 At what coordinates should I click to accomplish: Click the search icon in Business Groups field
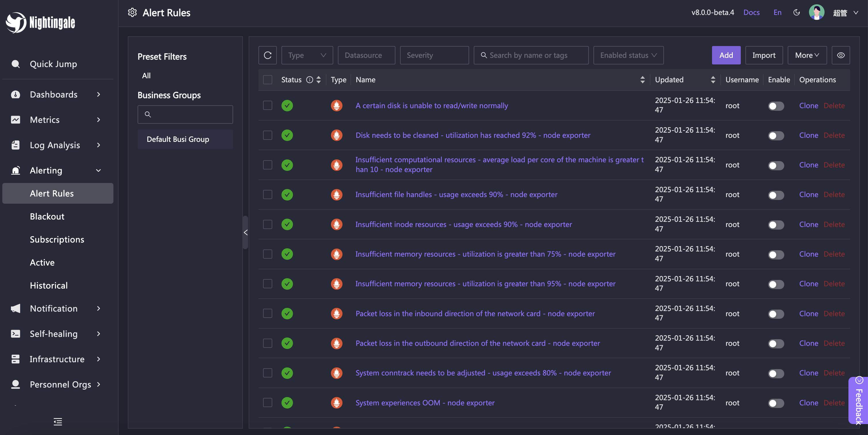(148, 114)
